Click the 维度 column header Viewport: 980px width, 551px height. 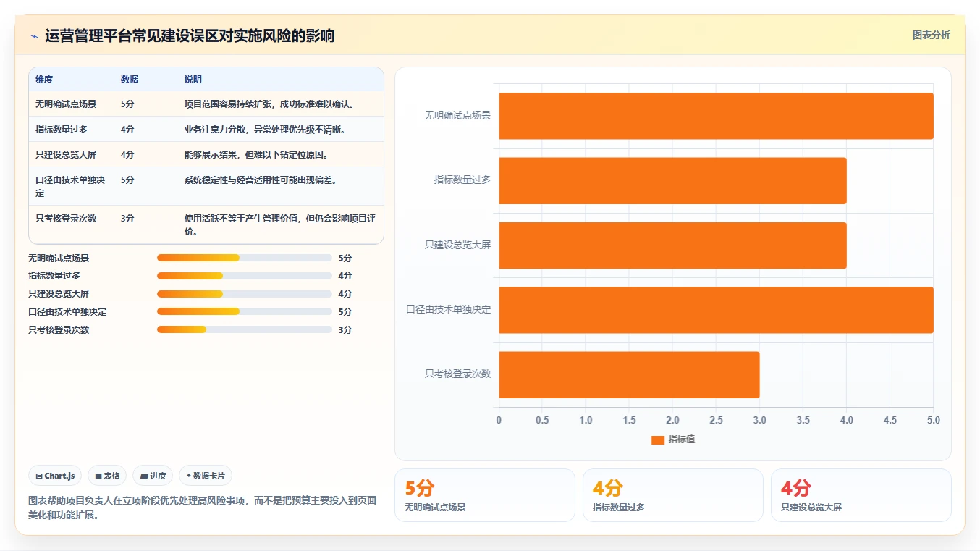44,80
